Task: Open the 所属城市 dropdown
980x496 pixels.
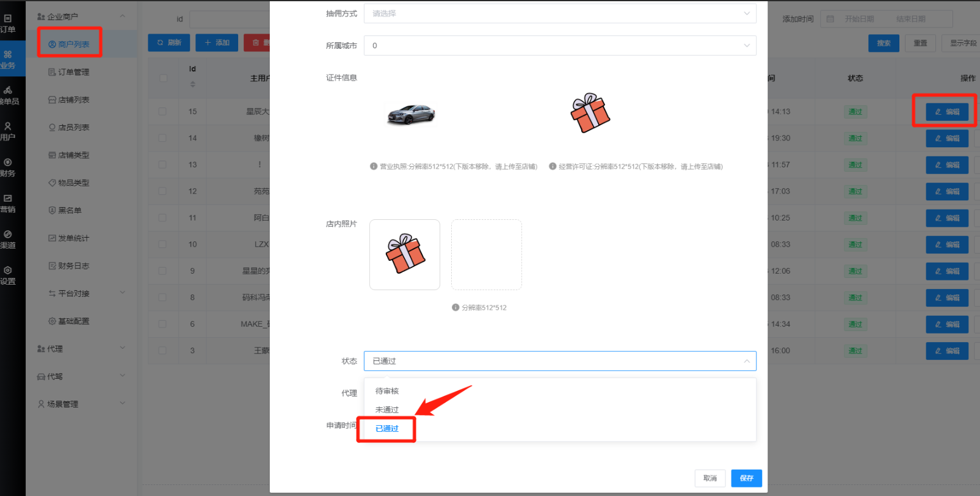Action: click(559, 46)
